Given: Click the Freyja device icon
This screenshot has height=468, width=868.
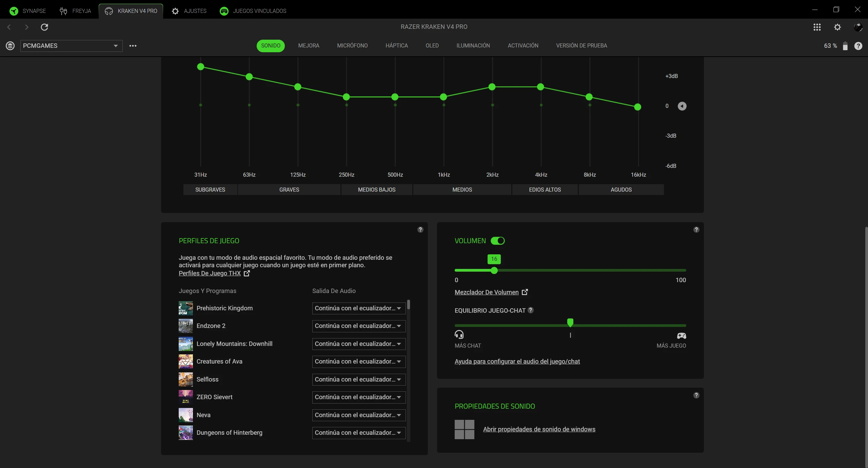Looking at the screenshot, I should [x=63, y=11].
